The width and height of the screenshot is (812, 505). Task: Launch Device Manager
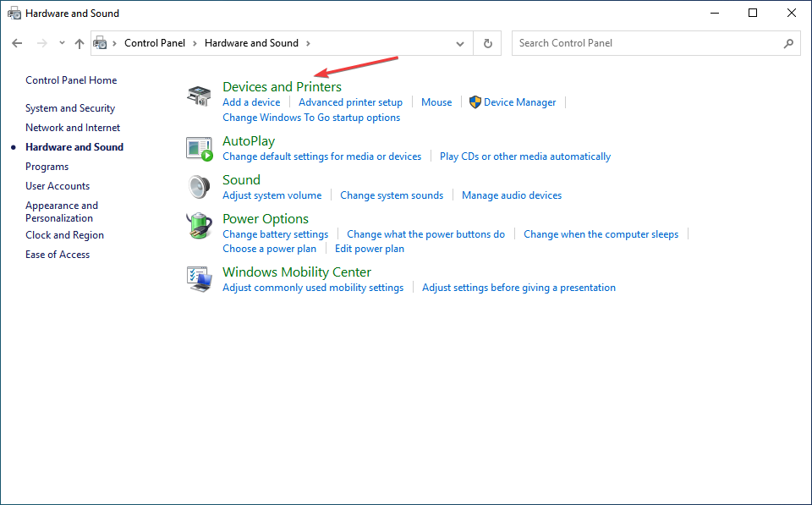tap(520, 102)
